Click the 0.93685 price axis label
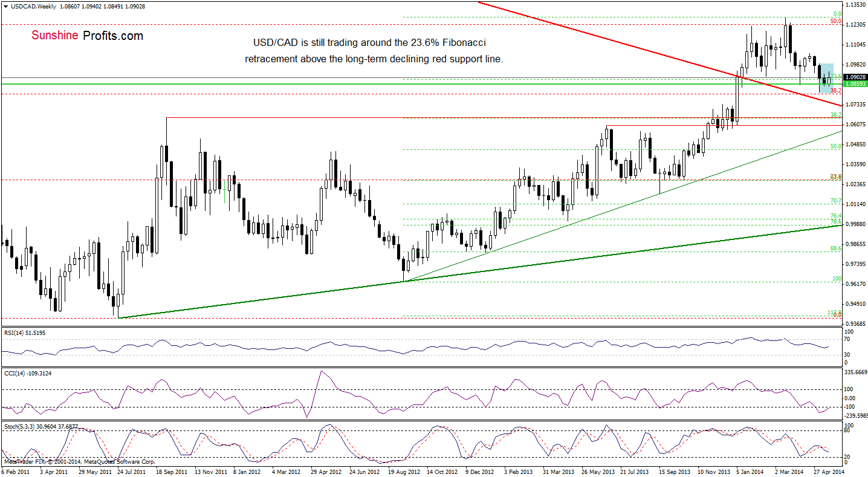 pos(857,324)
